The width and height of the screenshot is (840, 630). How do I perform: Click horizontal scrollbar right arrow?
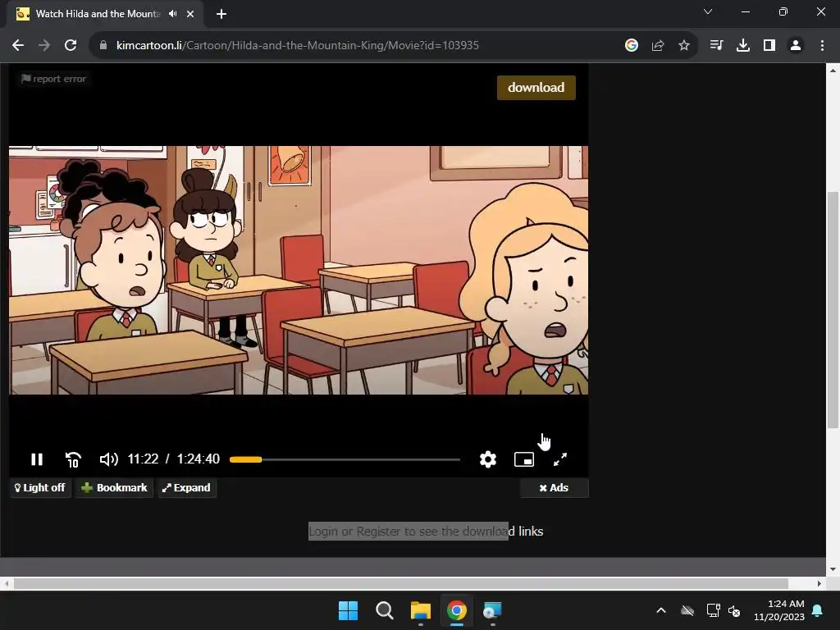pos(819,583)
